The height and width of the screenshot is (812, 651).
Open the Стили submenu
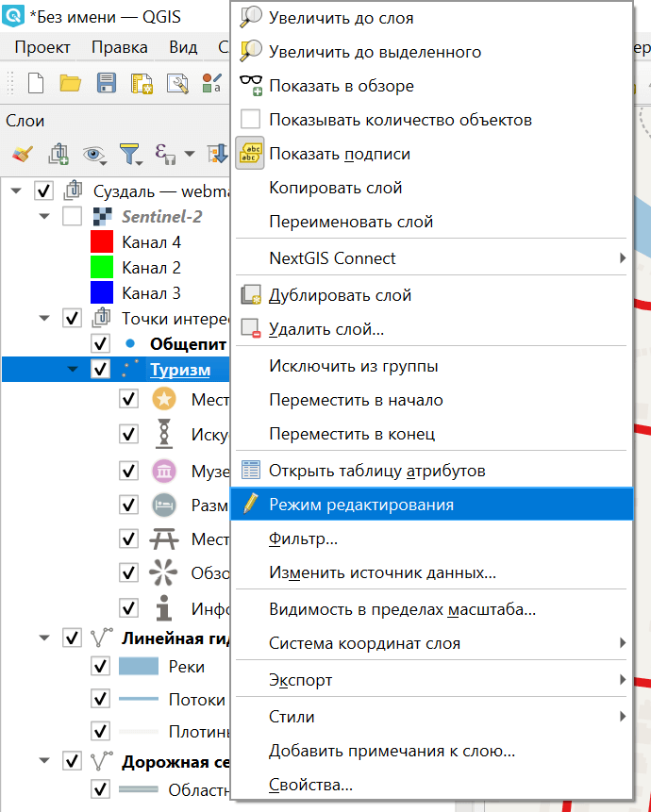coord(431,717)
